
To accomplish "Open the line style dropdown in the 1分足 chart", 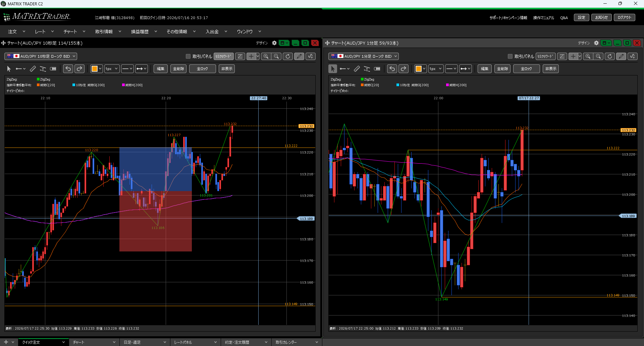I will coord(451,69).
